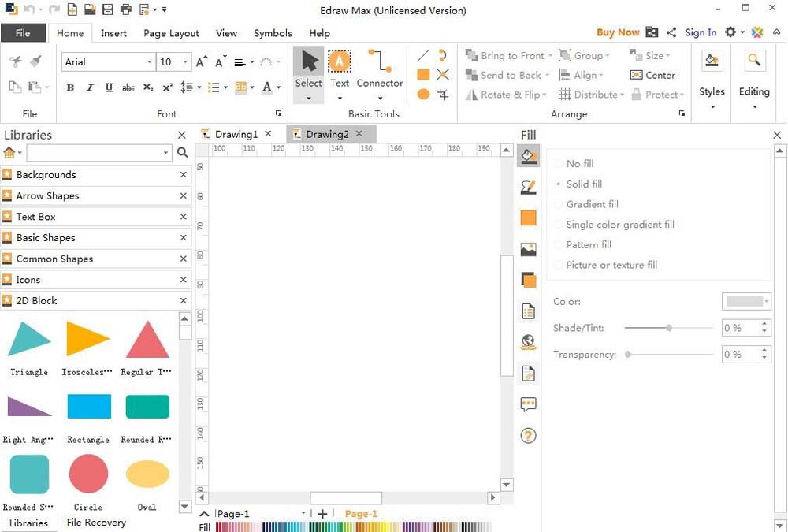Image resolution: width=788 pixels, height=532 pixels.
Task: Click the Sign In button
Action: pyautogui.click(x=701, y=32)
